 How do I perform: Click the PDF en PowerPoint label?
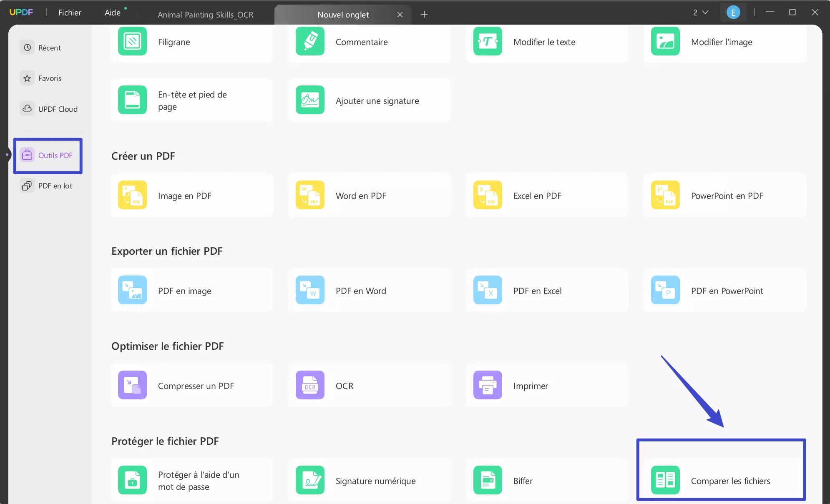point(727,291)
